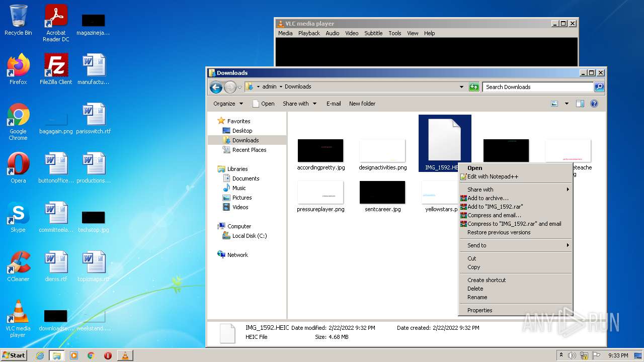Image resolution: width=644 pixels, height=362 pixels.
Task: Click the refresh button beside address bar
Action: [474, 87]
